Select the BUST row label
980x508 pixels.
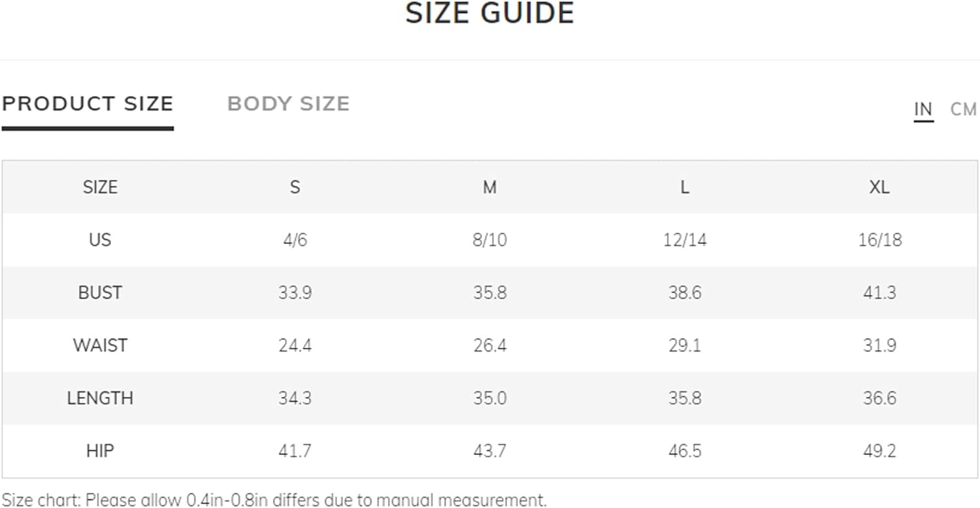100,292
